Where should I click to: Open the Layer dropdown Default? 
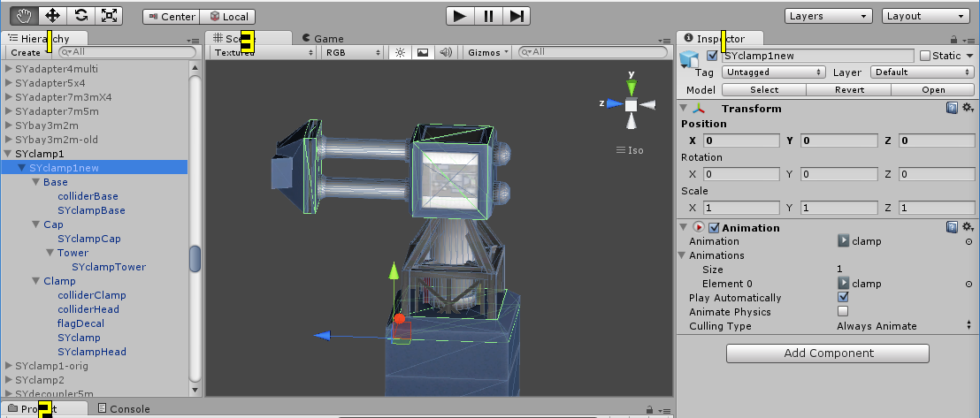tap(923, 72)
